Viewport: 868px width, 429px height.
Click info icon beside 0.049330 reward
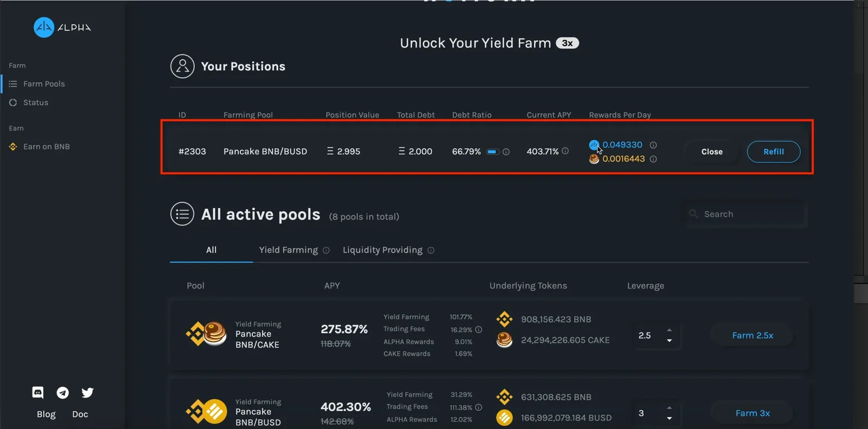click(x=653, y=145)
